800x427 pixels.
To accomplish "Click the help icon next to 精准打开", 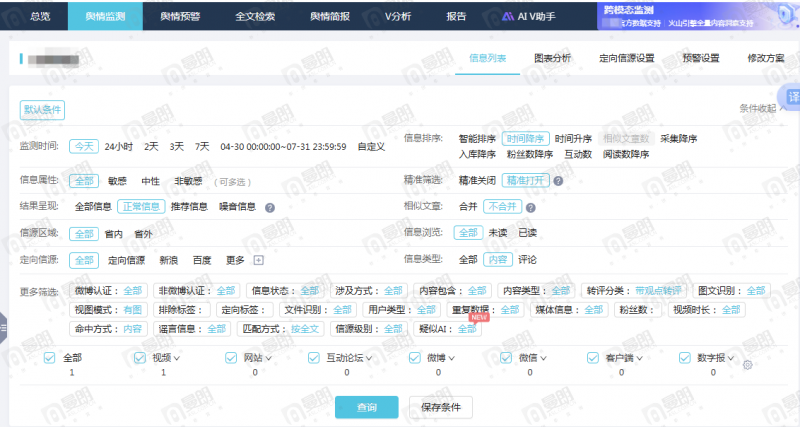I will click(558, 181).
